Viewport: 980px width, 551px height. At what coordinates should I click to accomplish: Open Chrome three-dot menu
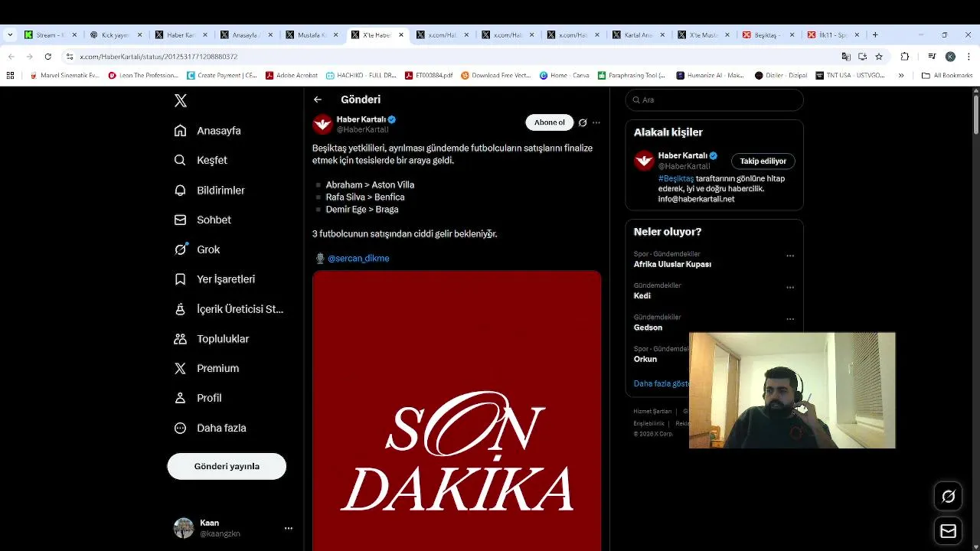[968, 57]
